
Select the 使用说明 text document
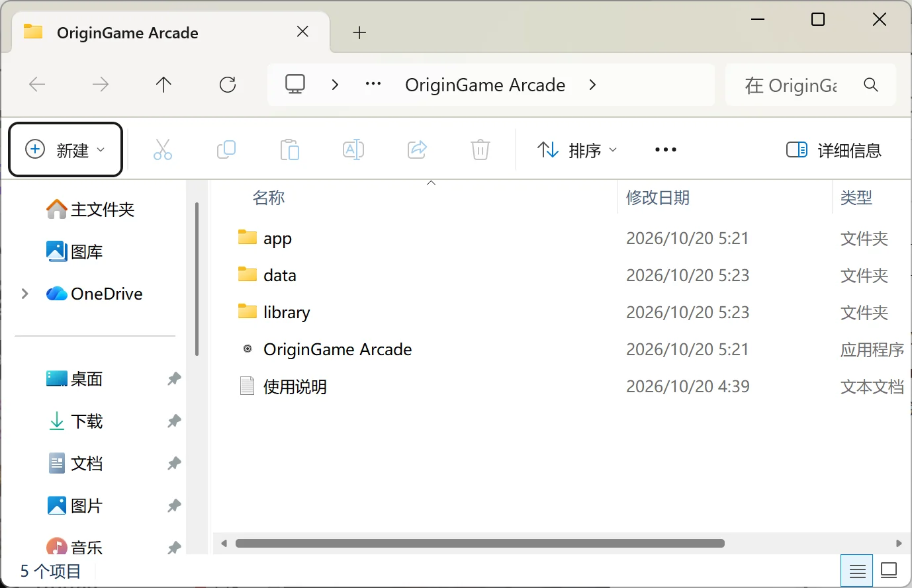tap(283, 386)
